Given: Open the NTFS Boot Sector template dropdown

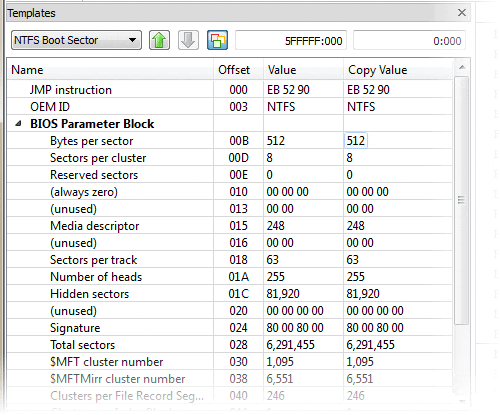Looking at the screenshot, I should click(x=76, y=40).
